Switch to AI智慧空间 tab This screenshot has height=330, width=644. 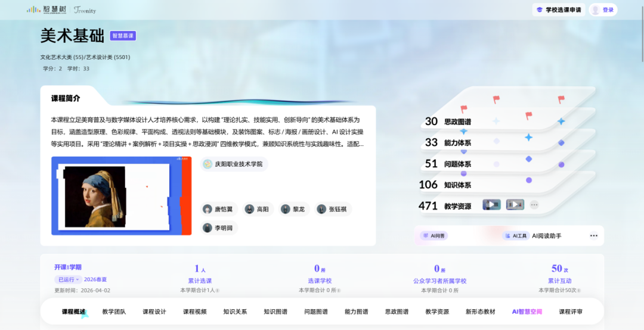click(527, 312)
